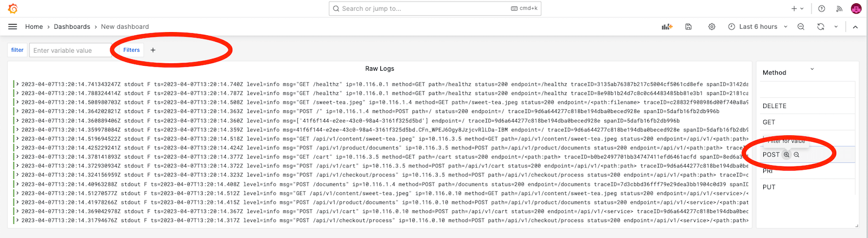Collapse the top toolbar with chevron up

856,27
